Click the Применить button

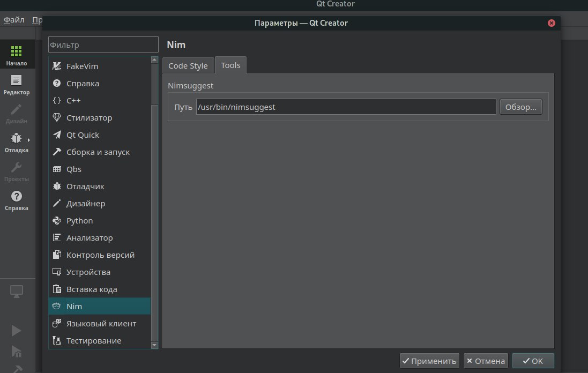click(x=429, y=361)
